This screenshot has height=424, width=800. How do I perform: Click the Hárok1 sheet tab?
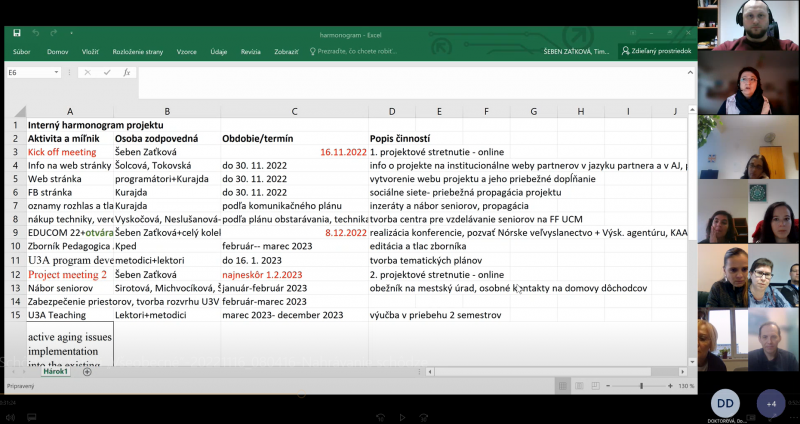54,372
